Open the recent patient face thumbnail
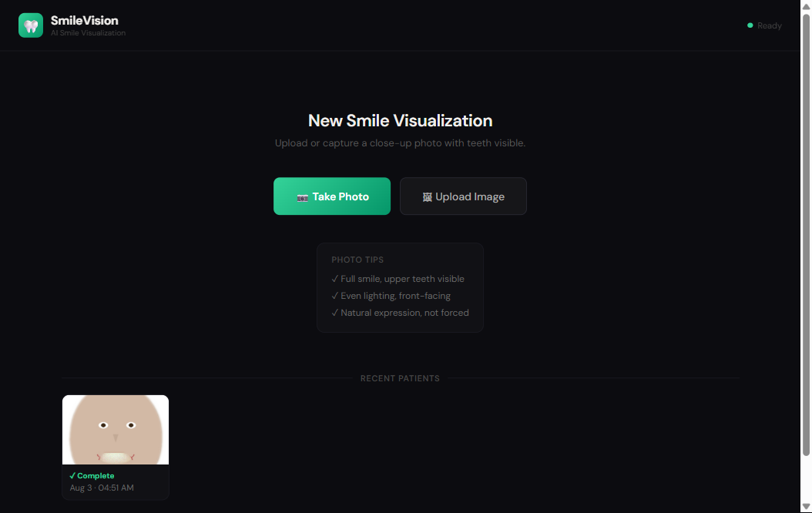 tap(116, 430)
